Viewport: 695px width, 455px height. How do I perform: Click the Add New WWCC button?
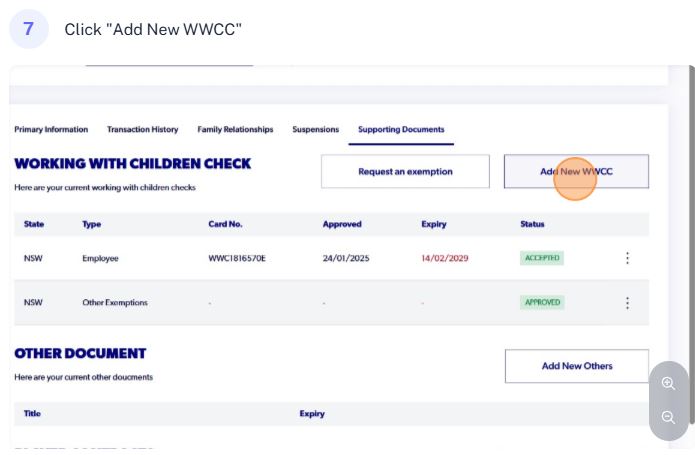pos(576,171)
